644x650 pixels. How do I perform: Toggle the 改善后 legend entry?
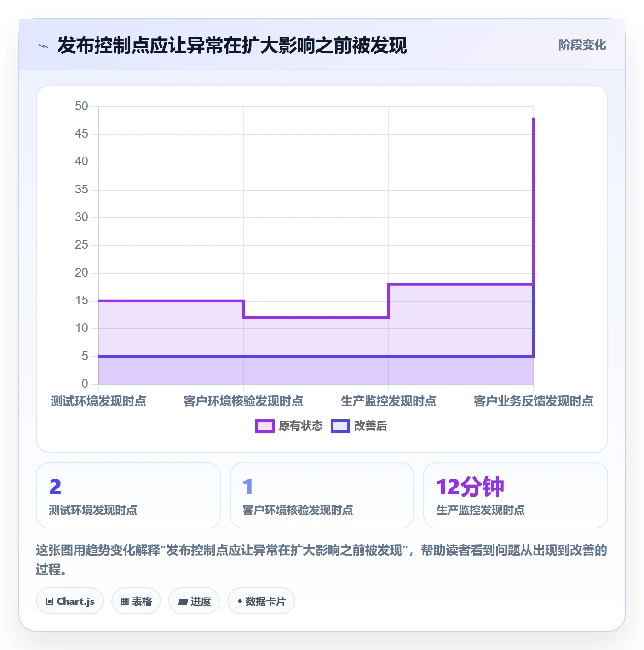click(359, 426)
